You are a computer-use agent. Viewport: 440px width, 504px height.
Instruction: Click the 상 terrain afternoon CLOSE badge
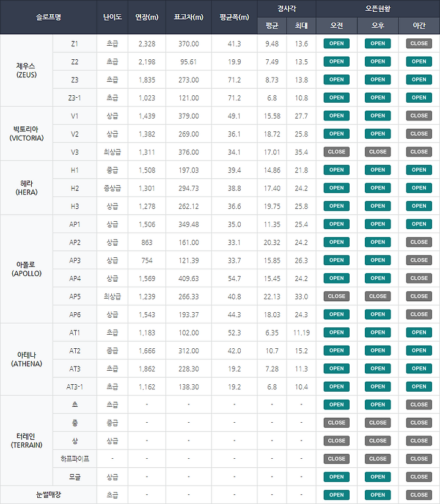tap(378, 440)
